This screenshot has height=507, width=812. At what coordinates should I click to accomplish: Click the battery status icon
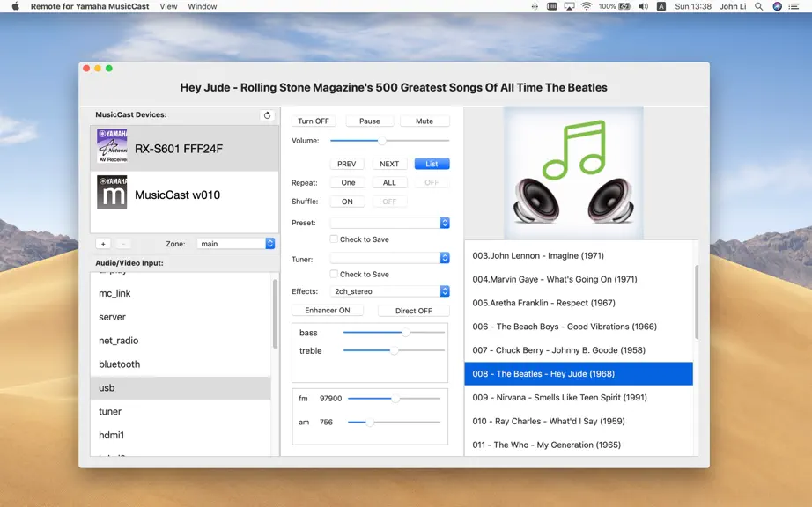tap(625, 6)
